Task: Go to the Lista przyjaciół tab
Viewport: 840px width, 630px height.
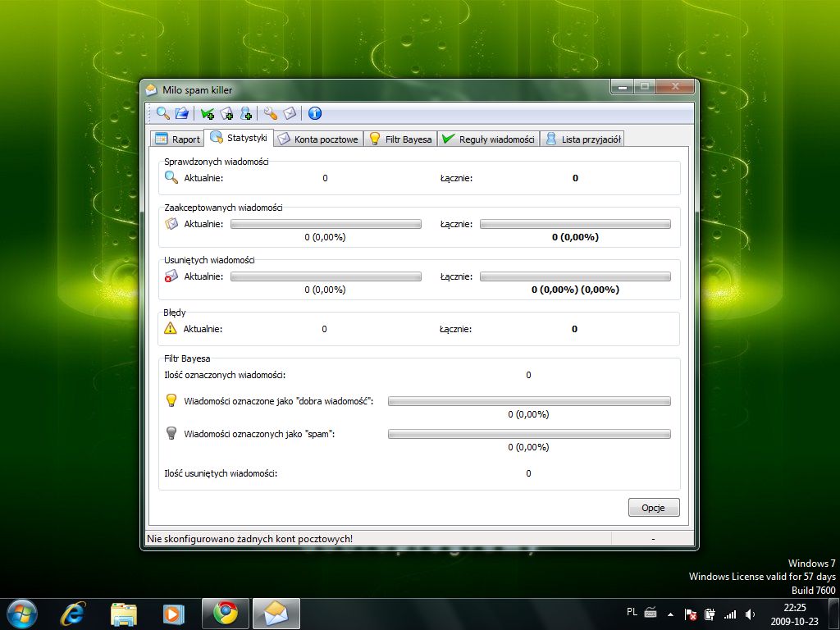Action: pyautogui.click(x=582, y=139)
